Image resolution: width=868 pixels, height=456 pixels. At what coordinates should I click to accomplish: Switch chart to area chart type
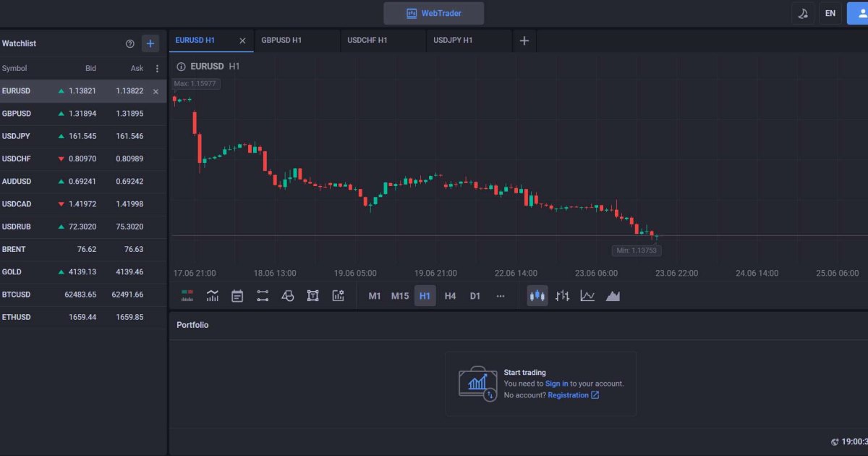[x=613, y=296]
